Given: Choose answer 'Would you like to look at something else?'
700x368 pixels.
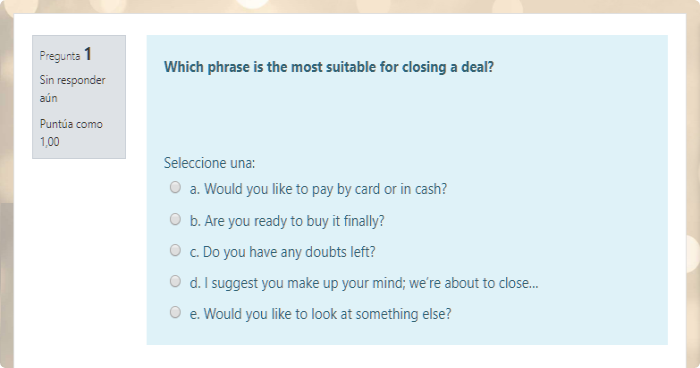Looking at the screenshot, I should (x=321, y=314).
